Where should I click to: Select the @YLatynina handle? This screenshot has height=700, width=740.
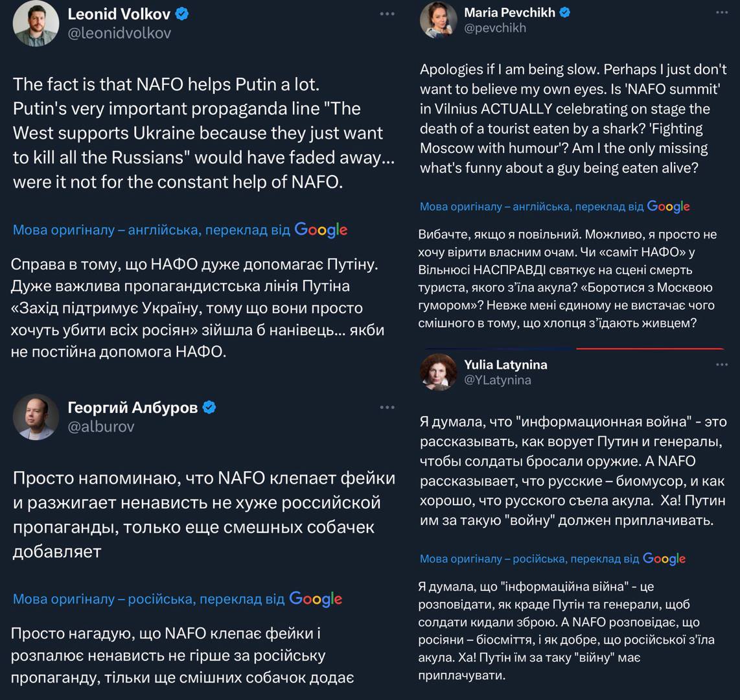498,380
